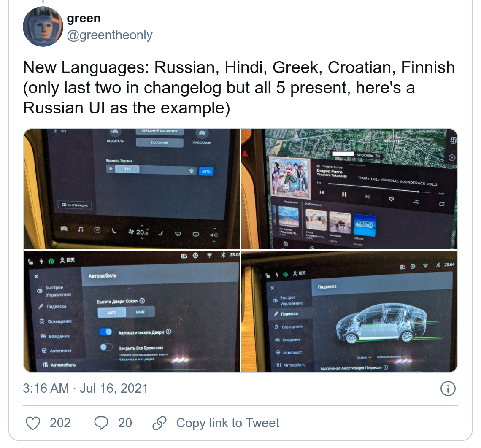Open the Подвеска suspension photo

(x=349, y=312)
